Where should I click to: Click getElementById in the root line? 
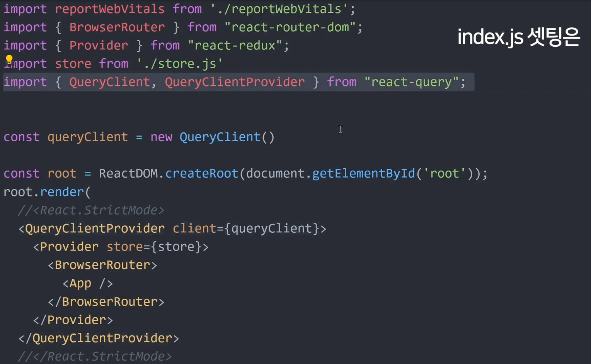pyautogui.click(x=363, y=173)
